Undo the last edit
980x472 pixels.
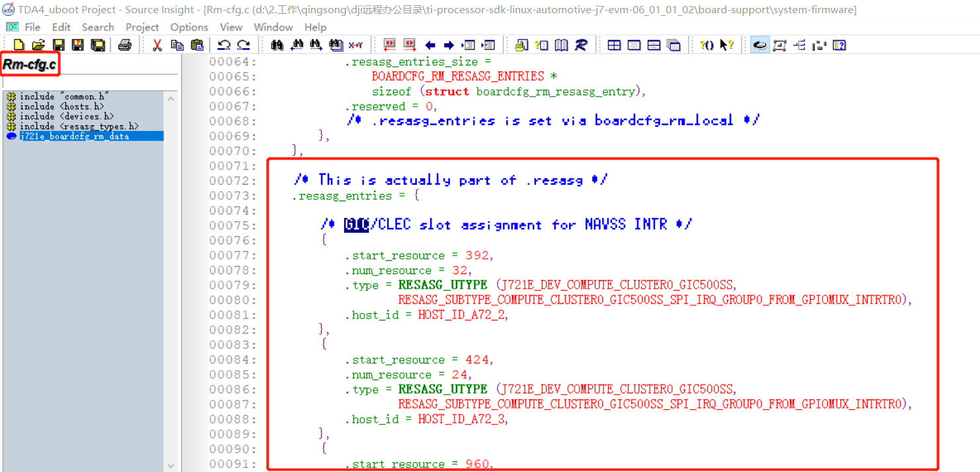(x=224, y=44)
